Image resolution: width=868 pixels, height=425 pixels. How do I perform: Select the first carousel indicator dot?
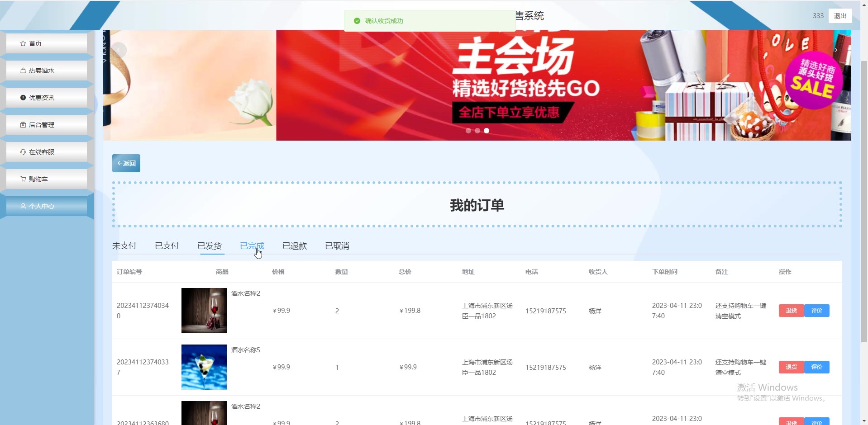pyautogui.click(x=468, y=131)
